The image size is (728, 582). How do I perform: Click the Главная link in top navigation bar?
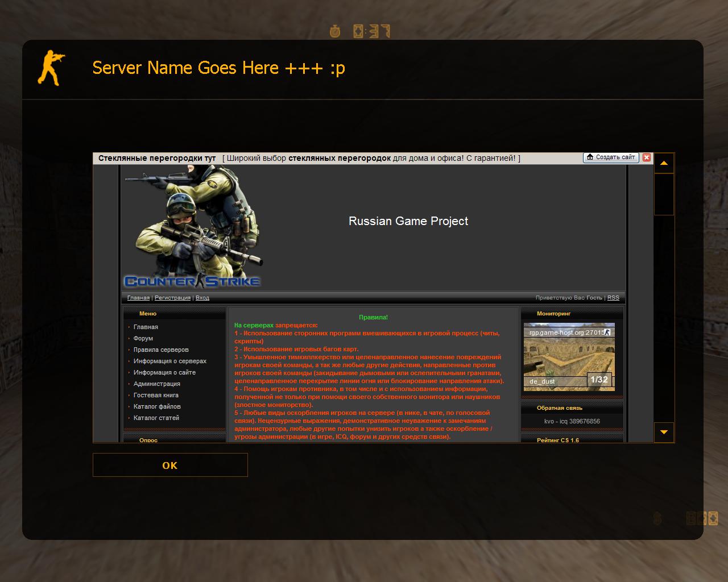click(138, 298)
